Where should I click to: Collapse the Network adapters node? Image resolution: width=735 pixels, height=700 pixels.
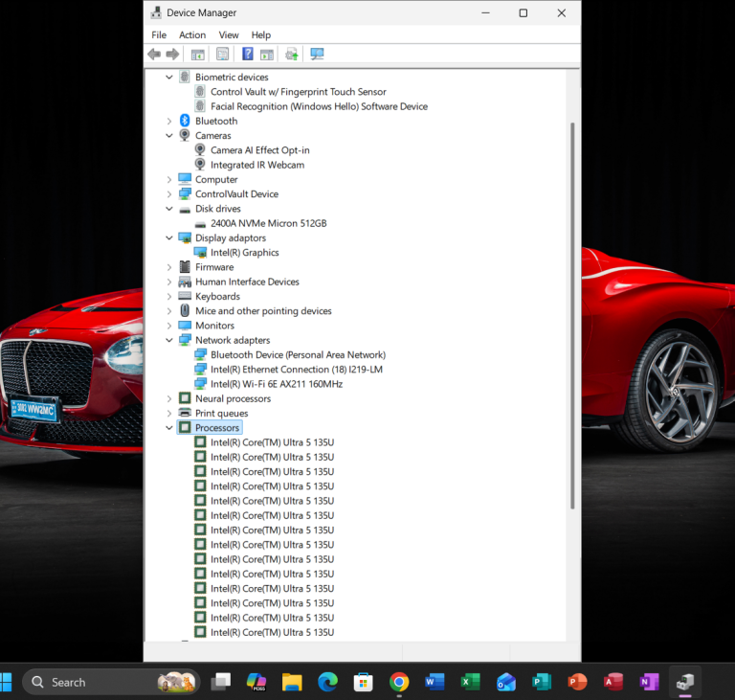(169, 340)
